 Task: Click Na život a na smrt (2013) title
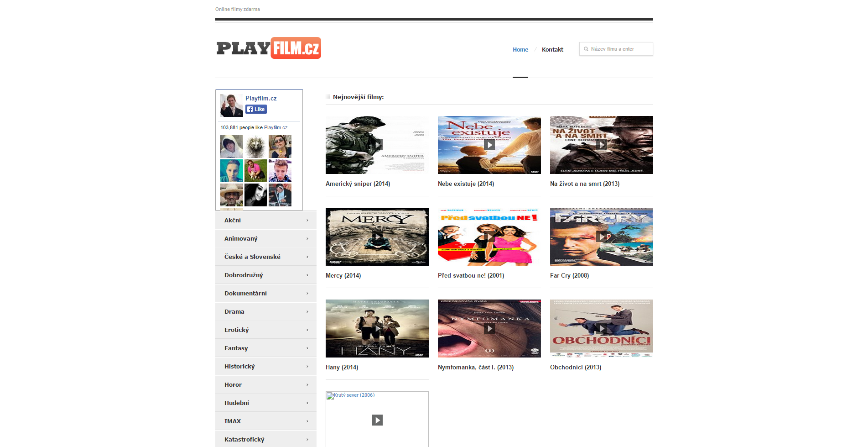click(585, 184)
